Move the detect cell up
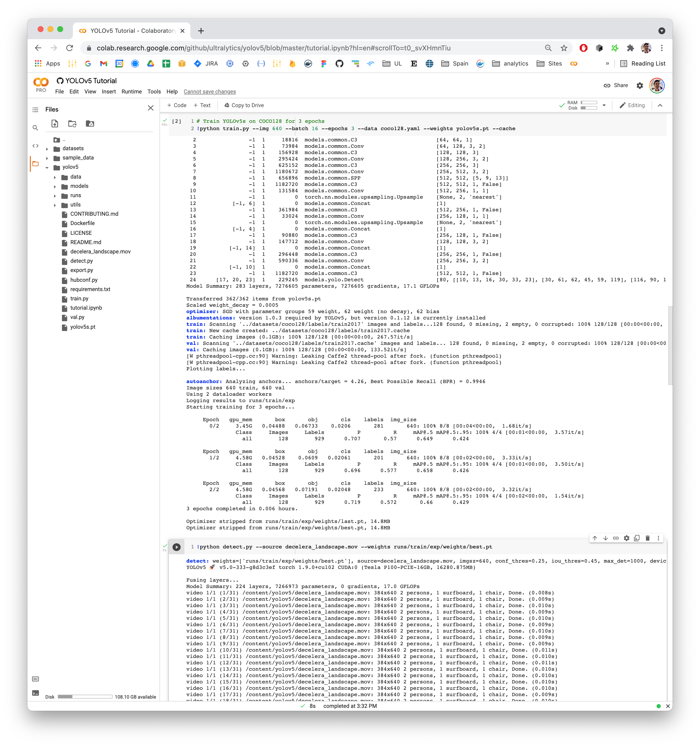This screenshot has height=747, width=700. (x=595, y=538)
